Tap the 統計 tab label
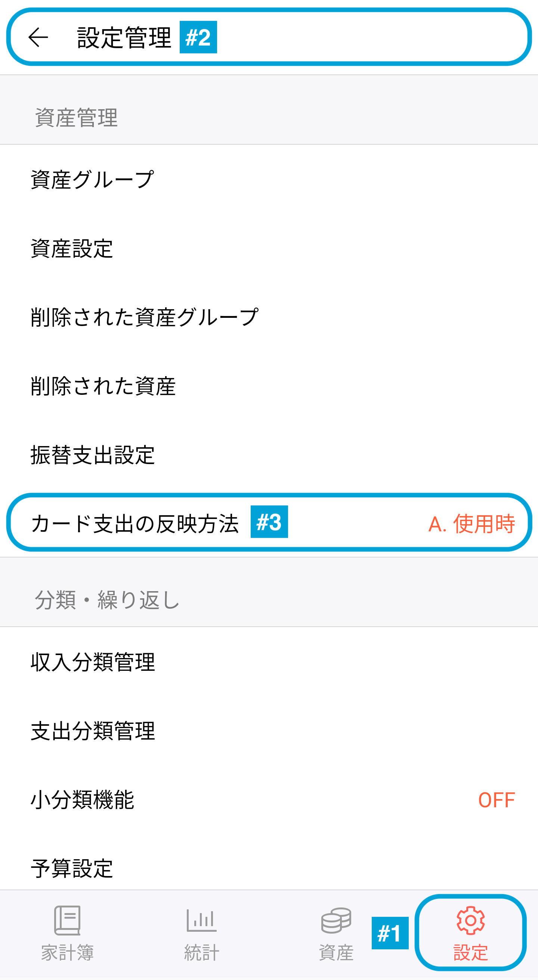 click(201, 953)
